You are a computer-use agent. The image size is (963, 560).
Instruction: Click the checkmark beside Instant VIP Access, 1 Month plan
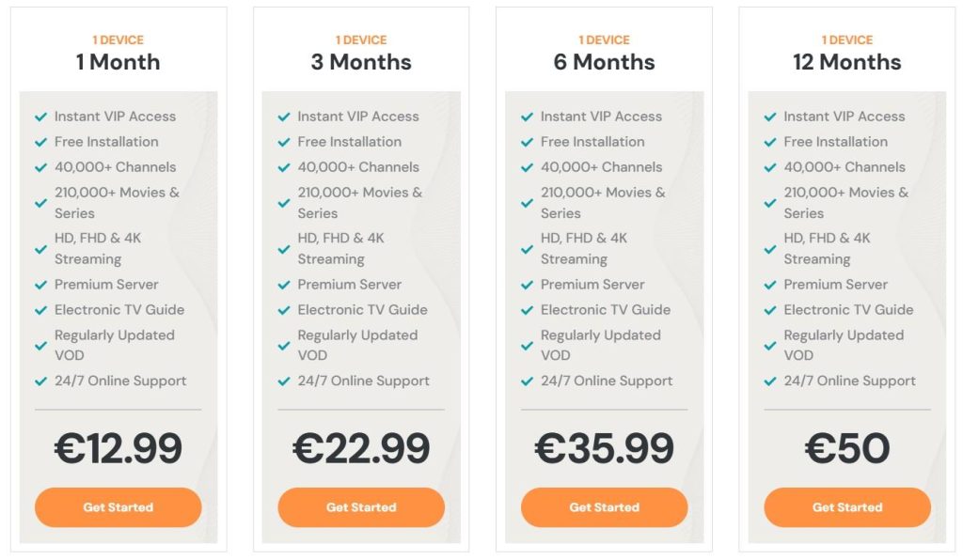pos(40,117)
